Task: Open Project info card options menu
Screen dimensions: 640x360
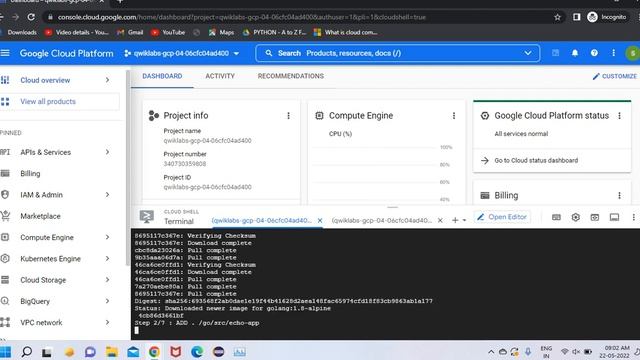Action: (289, 116)
